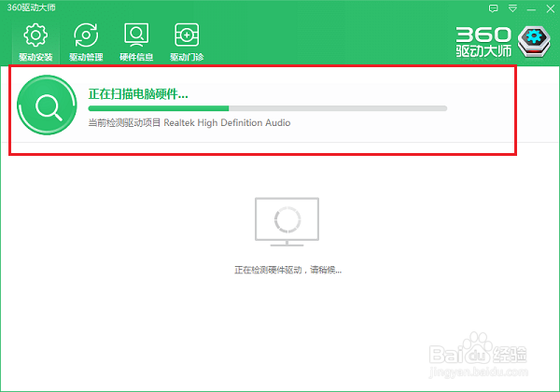Open the 驱动安装 tab
Screen dimensions: 560x392
tap(35, 42)
